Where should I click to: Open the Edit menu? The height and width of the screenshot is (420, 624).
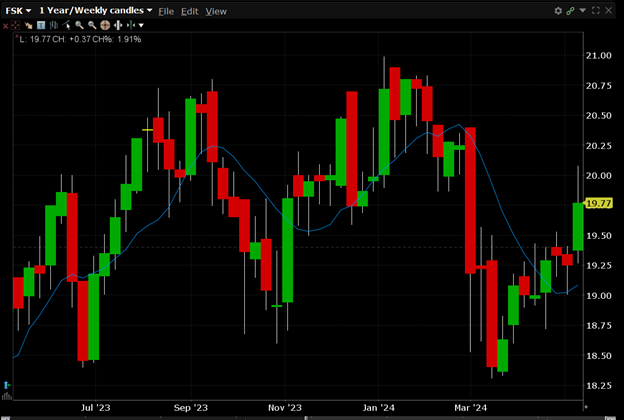(189, 12)
